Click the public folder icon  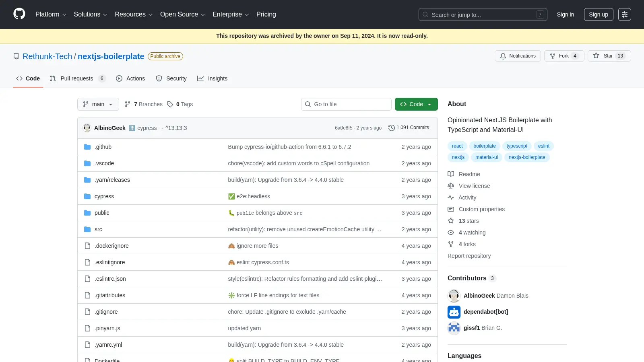click(x=87, y=213)
